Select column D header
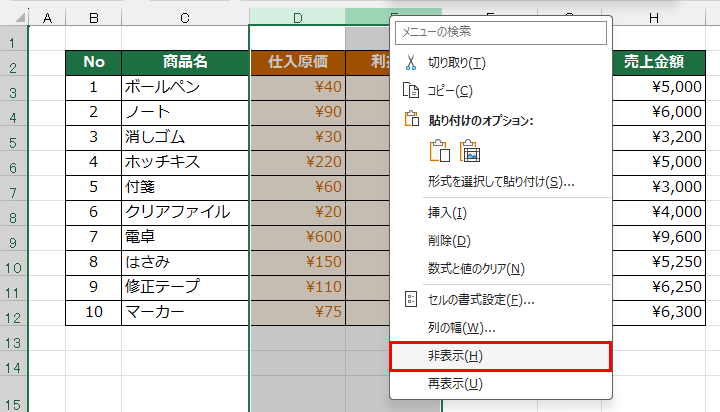 [x=298, y=17]
